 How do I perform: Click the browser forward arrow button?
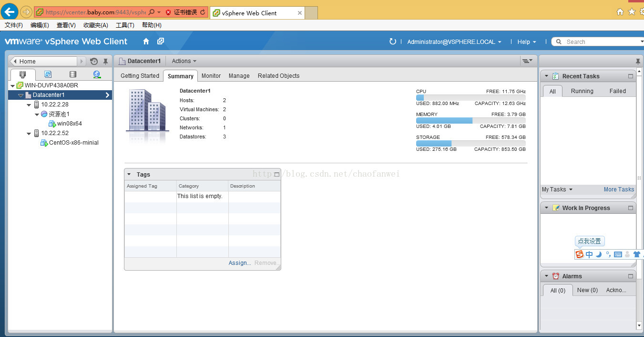tap(26, 12)
